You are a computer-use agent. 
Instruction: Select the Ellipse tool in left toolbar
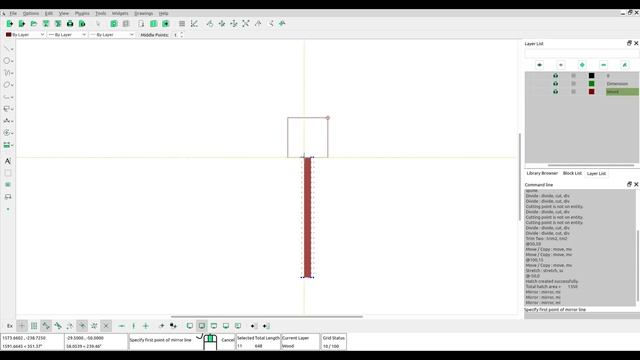click(x=7, y=85)
